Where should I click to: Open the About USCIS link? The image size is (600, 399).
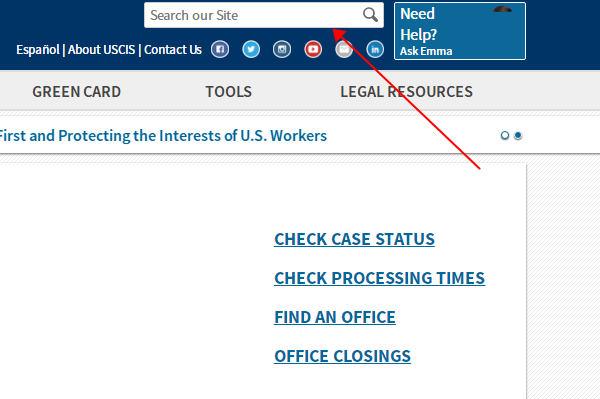click(x=101, y=50)
